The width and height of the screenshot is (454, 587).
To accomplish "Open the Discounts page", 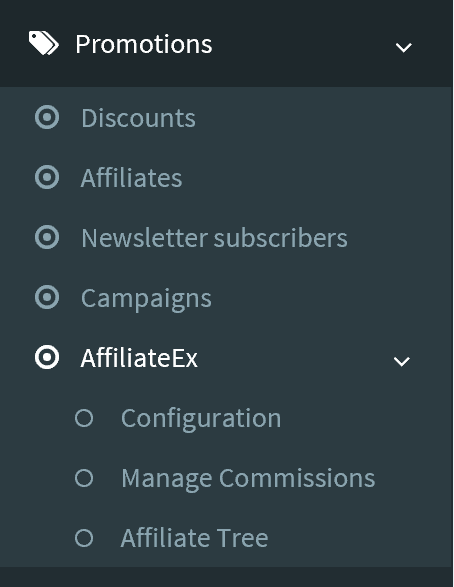I will (x=138, y=118).
